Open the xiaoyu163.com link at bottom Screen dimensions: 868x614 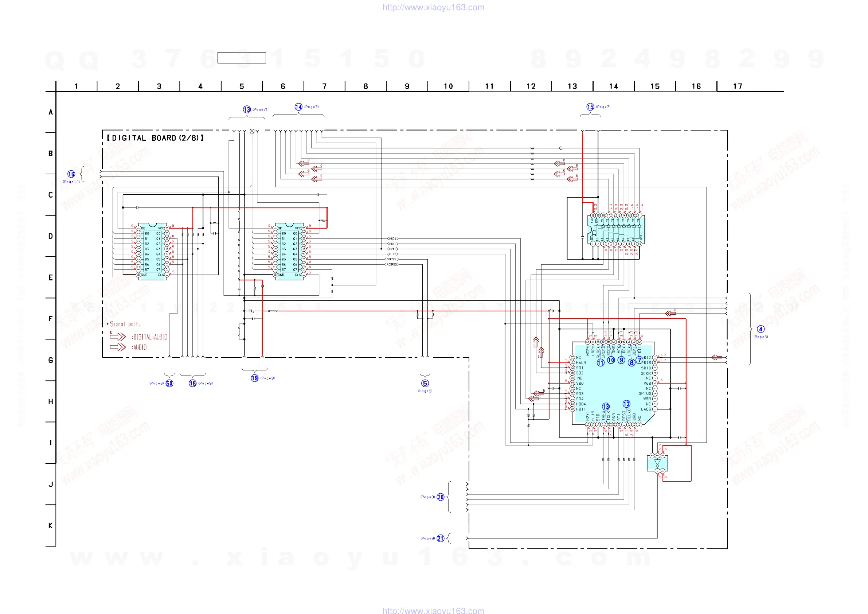pyautogui.click(x=433, y=610)
